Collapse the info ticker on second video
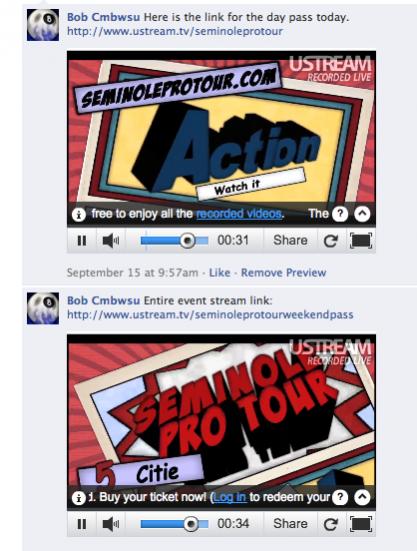 pyautogui.click(x=362, y=497)
